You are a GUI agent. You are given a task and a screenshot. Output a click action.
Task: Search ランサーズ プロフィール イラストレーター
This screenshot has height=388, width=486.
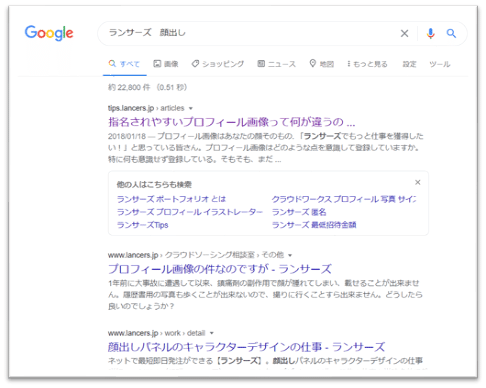190,212
